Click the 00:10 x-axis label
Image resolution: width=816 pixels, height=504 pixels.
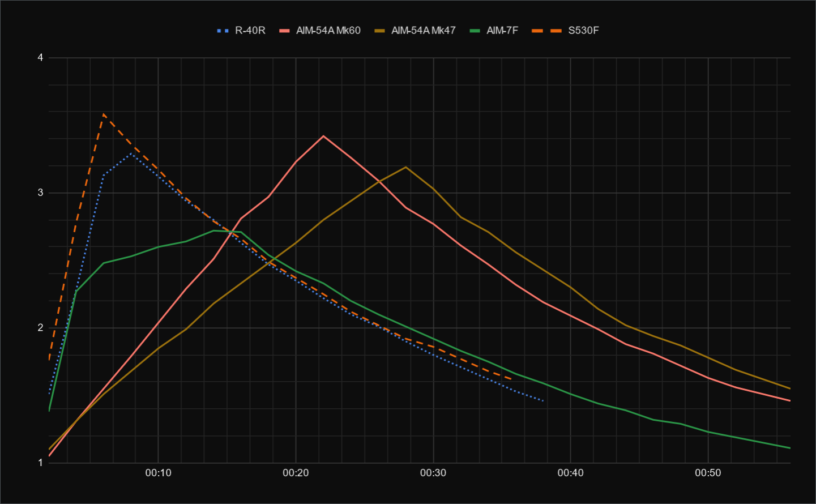coord(158,473)
